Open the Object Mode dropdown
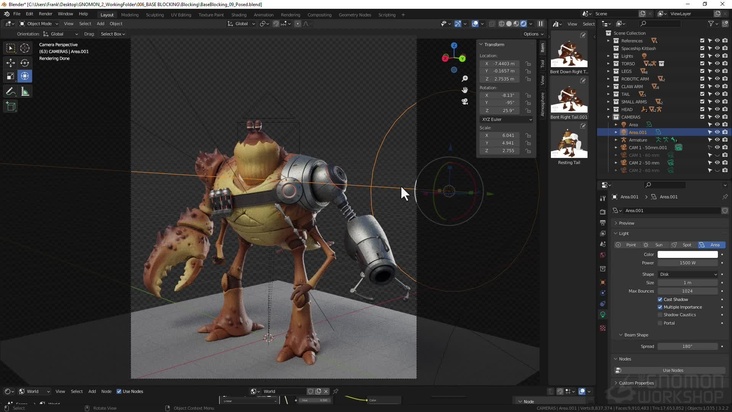The image size is (732, 412). [39, 24]
